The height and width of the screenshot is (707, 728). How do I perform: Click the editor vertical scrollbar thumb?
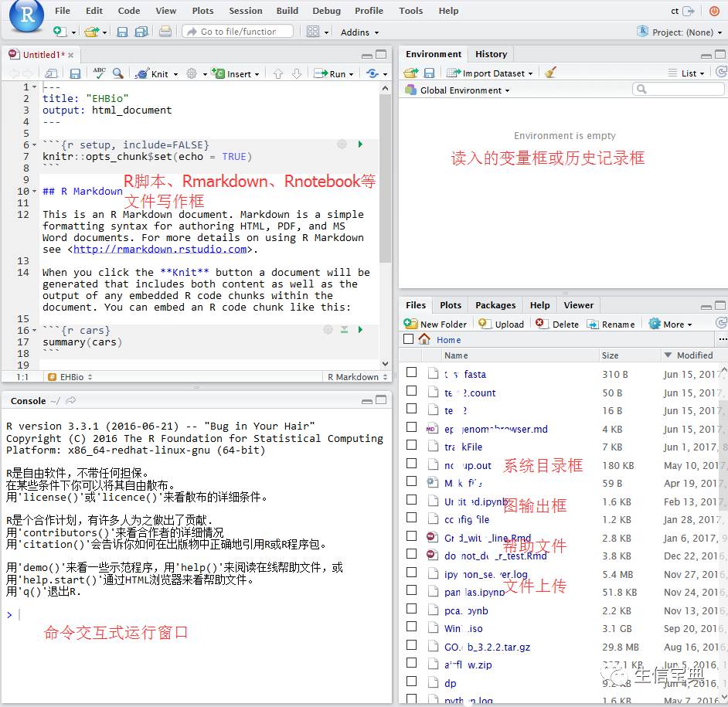pyautogui.click(x=385, y=178)
